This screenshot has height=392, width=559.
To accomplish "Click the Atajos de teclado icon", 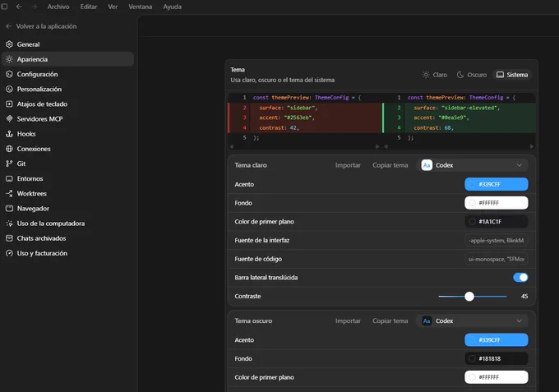I will click(x=9, y=104).
